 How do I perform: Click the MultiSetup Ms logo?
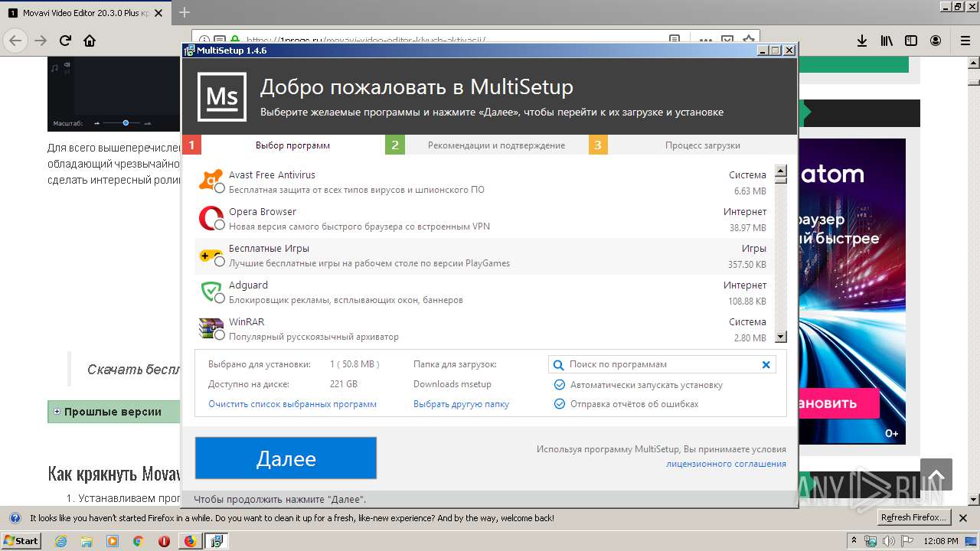pos(222,96)
